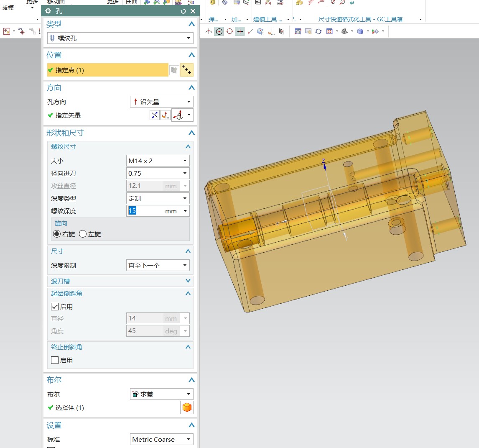Click the sketch section icon next to 指定点
The height and width of the screenshot is (448, 479).
click(x=174, y=70)
